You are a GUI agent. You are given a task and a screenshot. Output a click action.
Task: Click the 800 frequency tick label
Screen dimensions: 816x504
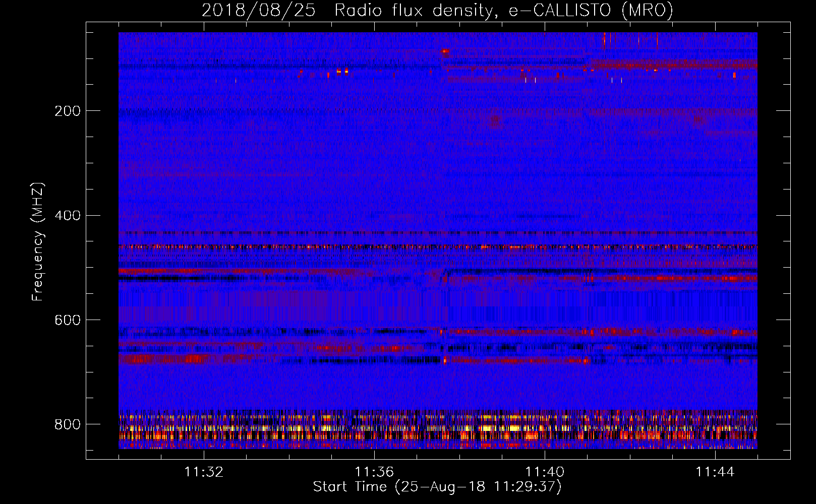68,425
